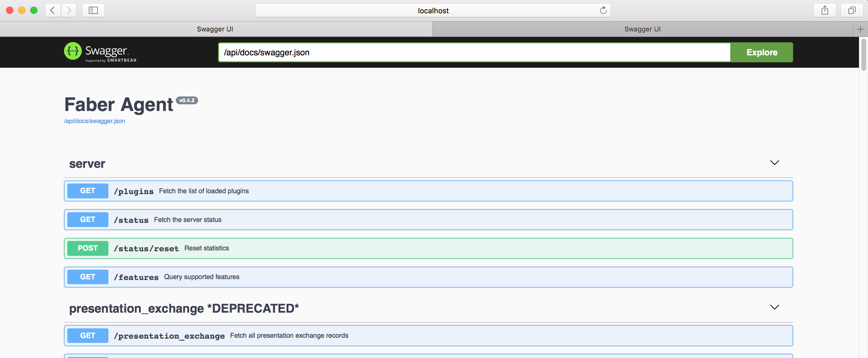Select the first Swagger UI tab
The width and height of the screenshot is (868, 358).
click(x=215, y=29)
